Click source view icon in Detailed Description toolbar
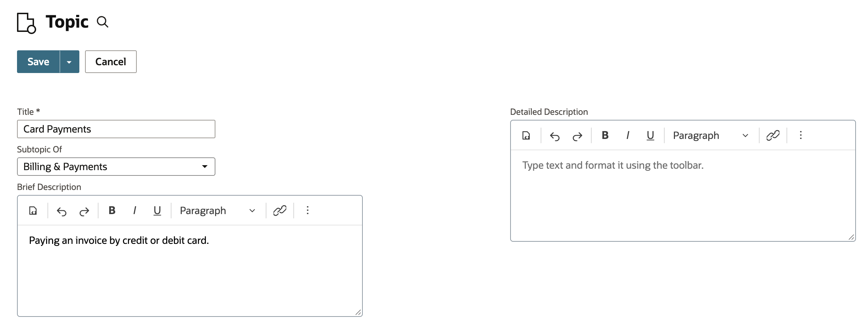This screenshot has width=868, height=319. (x=526, y=135)
